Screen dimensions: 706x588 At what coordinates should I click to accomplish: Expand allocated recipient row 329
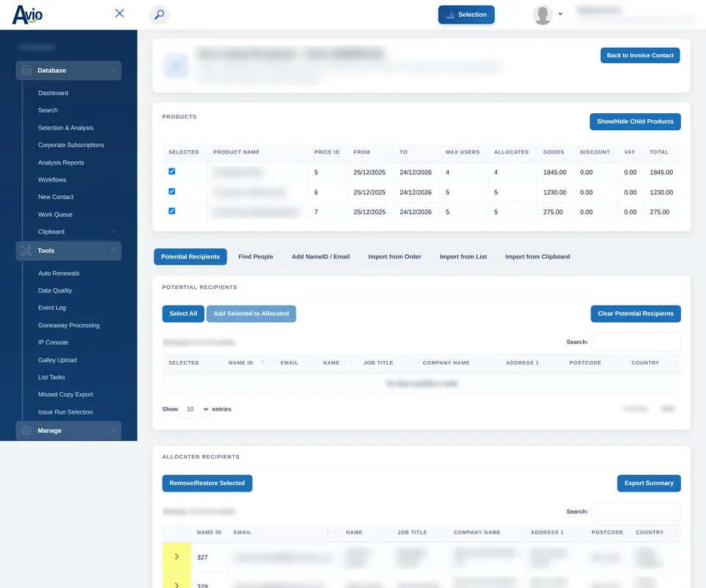(176, 585)
